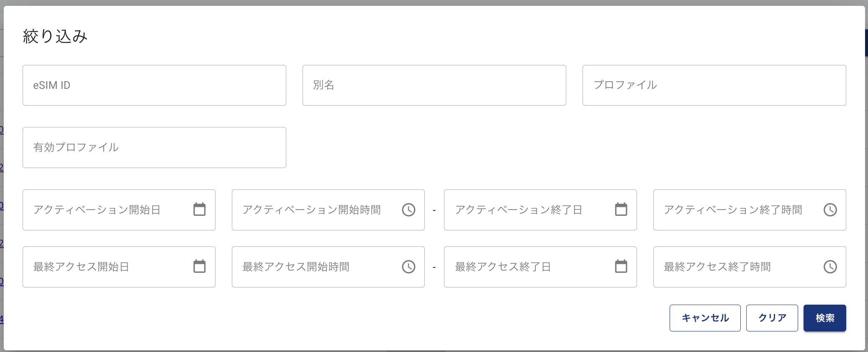
Task: Open calendar for アクティベーション開始日
Action: click(199, 210)
